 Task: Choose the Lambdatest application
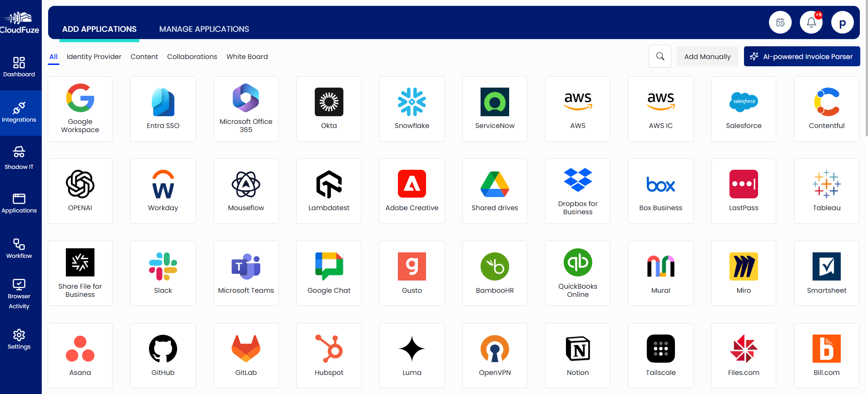[329, 191]
